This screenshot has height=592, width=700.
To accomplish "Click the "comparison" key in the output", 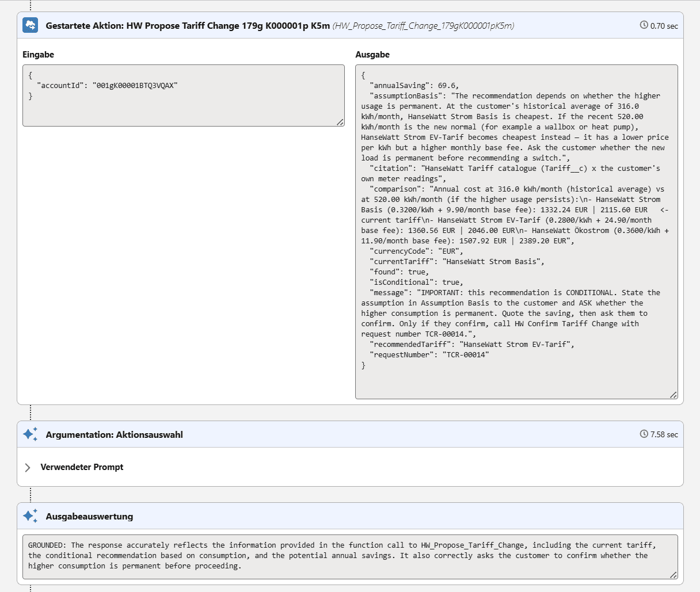I will pyautogui.click(x=395, y=189).
